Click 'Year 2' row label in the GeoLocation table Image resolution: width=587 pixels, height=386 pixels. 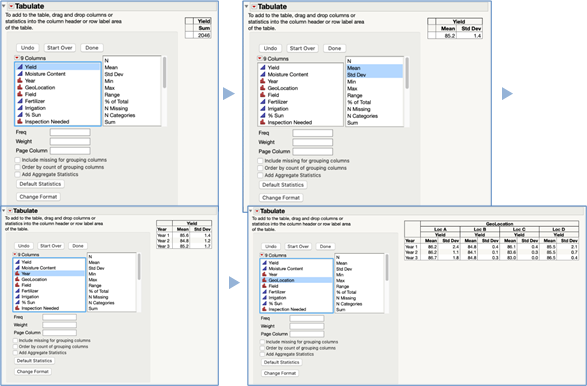[x=410, y=252]
